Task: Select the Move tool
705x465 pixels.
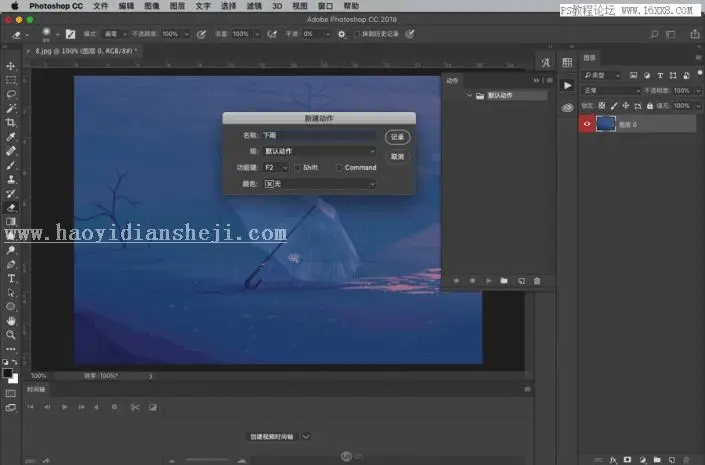Action: tap(11, 66)
